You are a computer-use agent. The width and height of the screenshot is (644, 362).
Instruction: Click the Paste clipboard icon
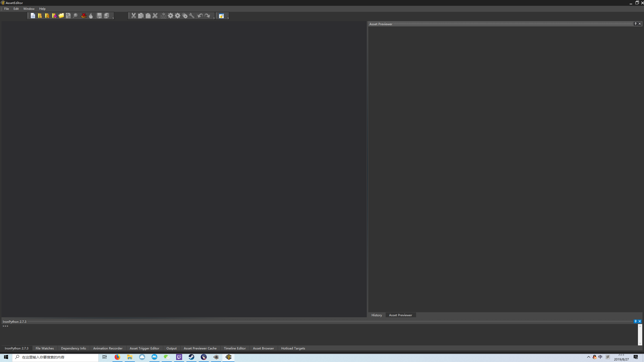tap(148, 16)
